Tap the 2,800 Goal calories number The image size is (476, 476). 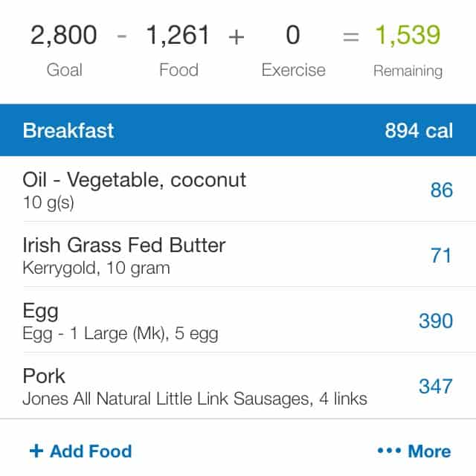coord(64,36)
